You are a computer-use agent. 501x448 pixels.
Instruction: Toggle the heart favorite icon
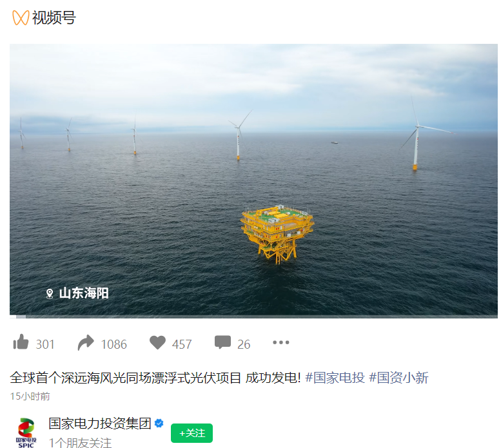coord(157,343)
